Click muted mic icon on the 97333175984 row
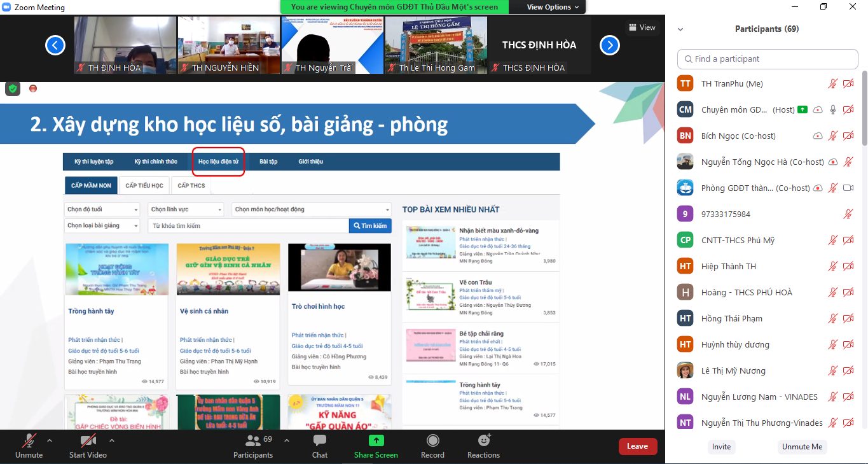The height and width of the screenshot is (464, 868). pyautogui.click(x=848, y=214)
